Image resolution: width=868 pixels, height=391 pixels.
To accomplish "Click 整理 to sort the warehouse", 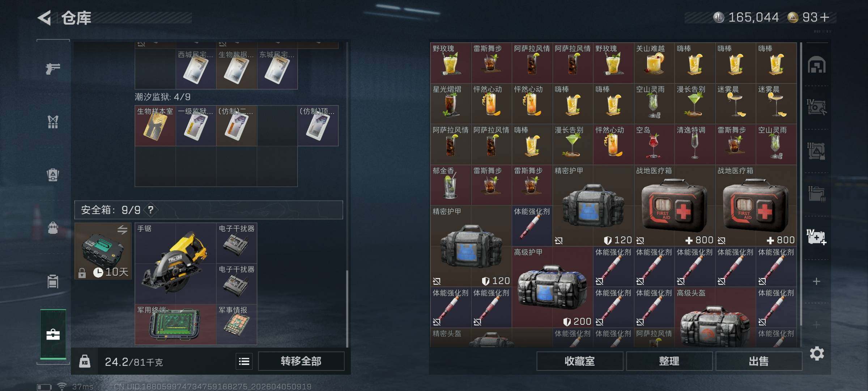I will [669, 361].
